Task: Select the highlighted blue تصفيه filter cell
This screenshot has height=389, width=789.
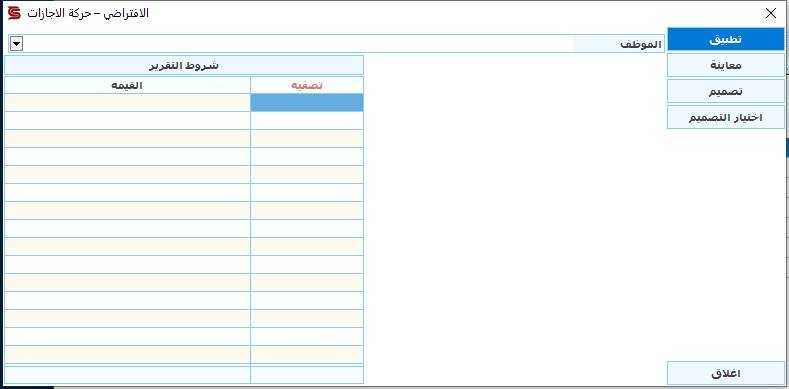Action: pos(307,102)
